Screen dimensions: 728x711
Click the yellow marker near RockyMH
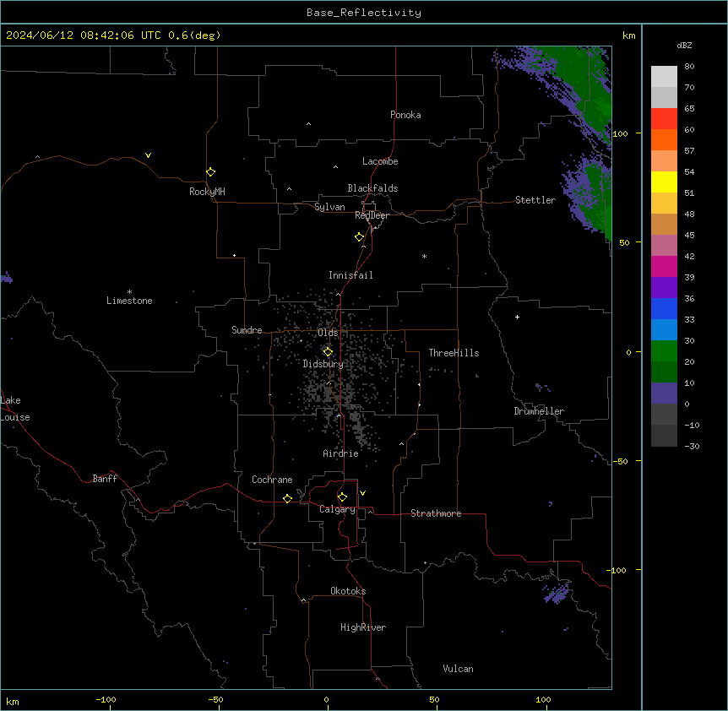pos(210,172)
